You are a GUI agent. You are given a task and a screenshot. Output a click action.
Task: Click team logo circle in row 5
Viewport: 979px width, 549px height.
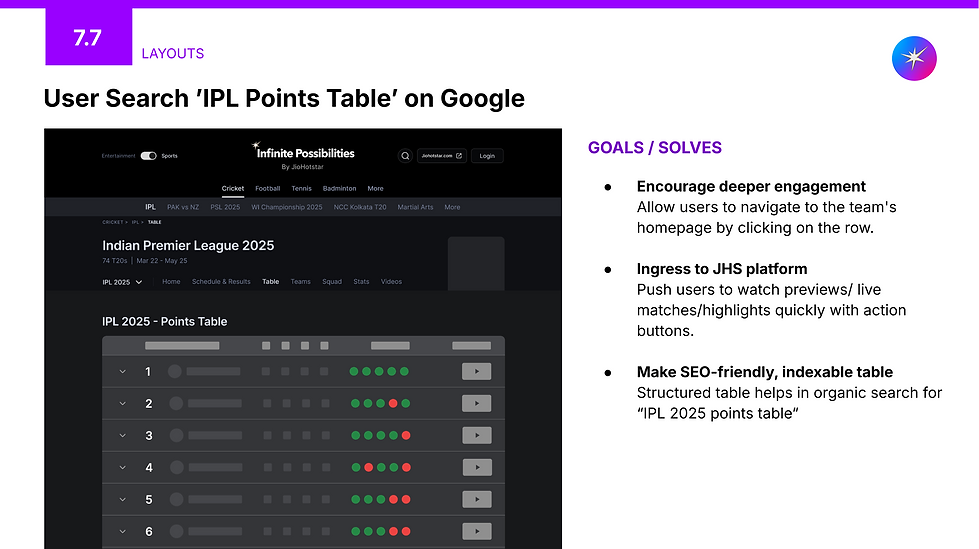177,499
